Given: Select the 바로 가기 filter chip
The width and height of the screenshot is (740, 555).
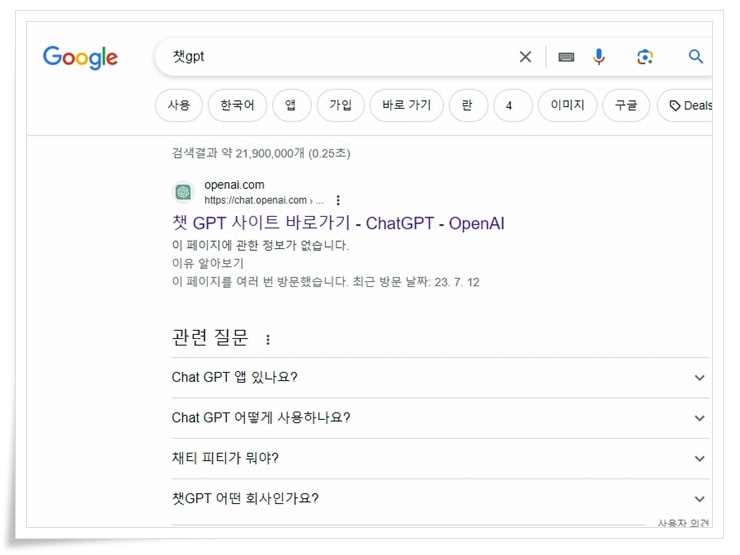Looking at the screenshot, I should 407,105.
